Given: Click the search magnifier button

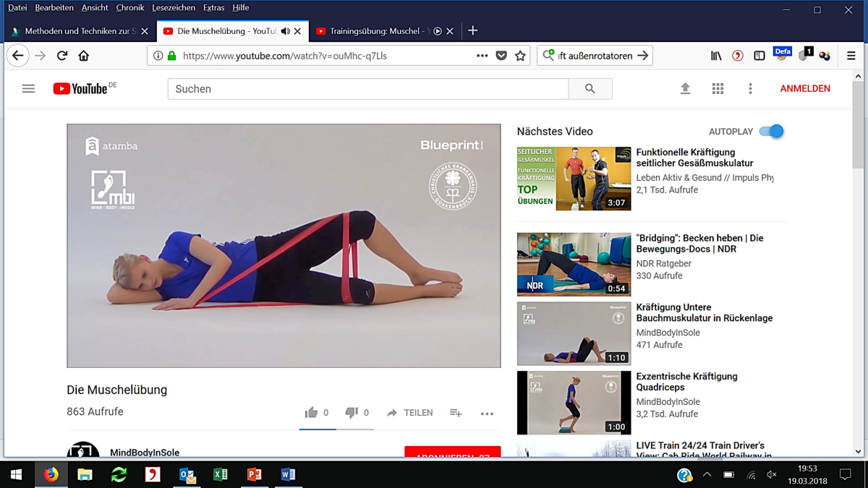Looking at the screenshot, I should [590, 89].
